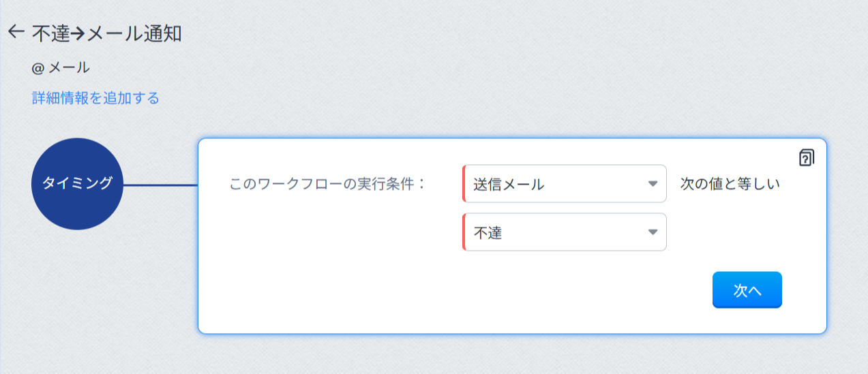
Task: Click the connector line beside タイミング
Action: [x=160, y=185]
